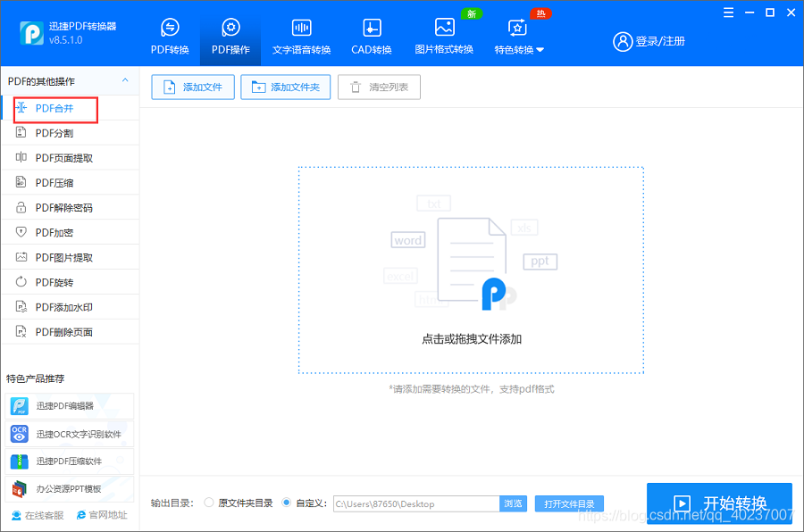Click the PDF合并 merge icon

21,108
